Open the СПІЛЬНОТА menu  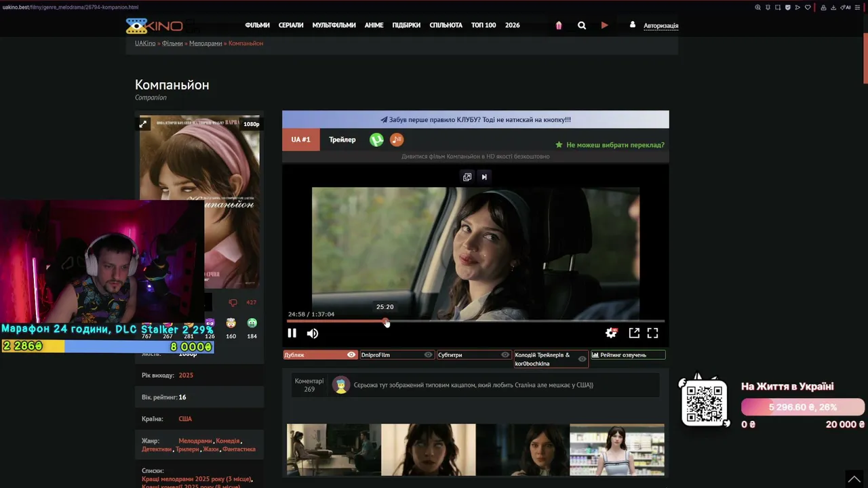coord(446,25)
